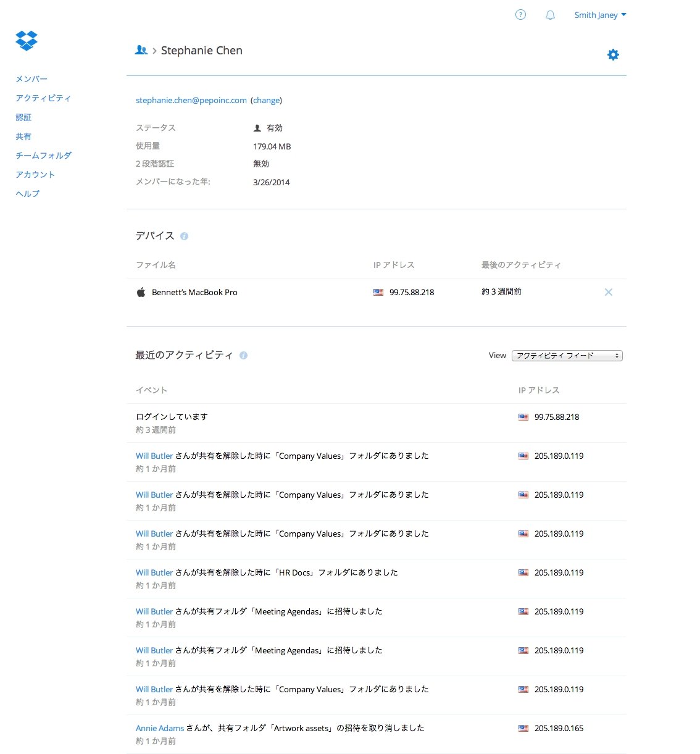Viewport: 700px width, 754px height.
Task: Click the info icon beside デバイス heading
Action: coord(184,236)
